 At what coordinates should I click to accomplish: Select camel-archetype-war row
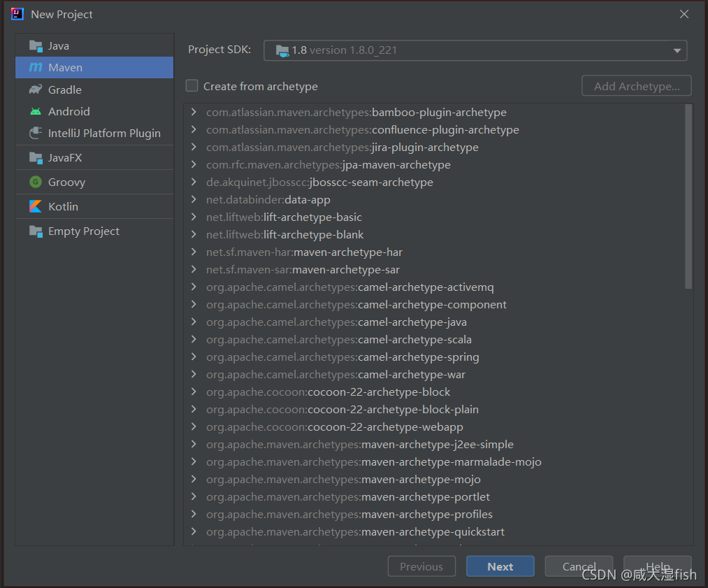pyautogui.click(x=433, y=374)
